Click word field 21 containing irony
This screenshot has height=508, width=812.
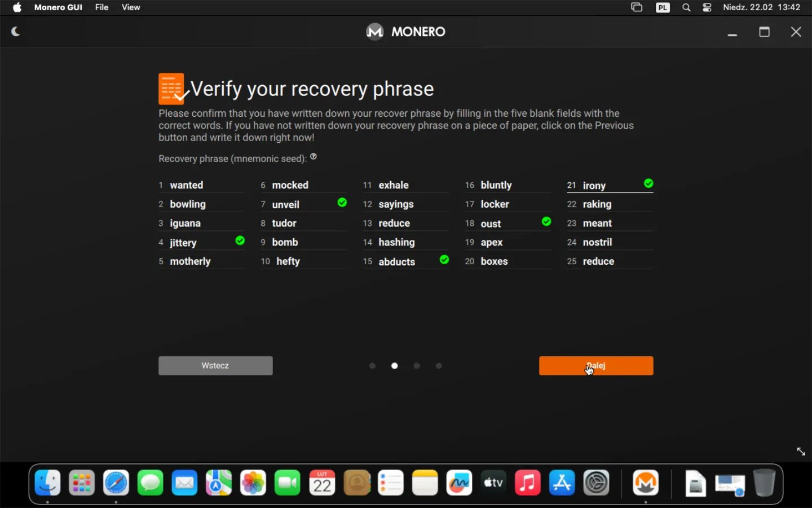tap(610, 185)
